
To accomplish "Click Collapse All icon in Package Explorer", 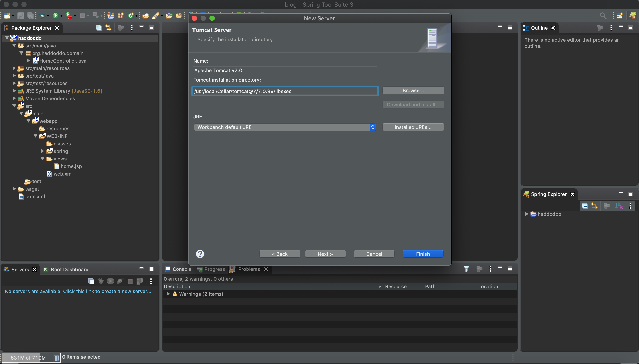I will 99,28.
